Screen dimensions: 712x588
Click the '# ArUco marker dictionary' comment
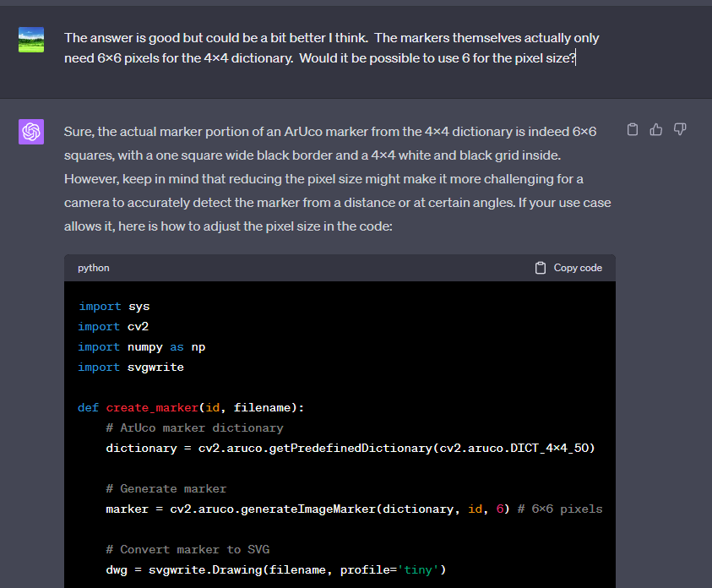tap(194, 427)
